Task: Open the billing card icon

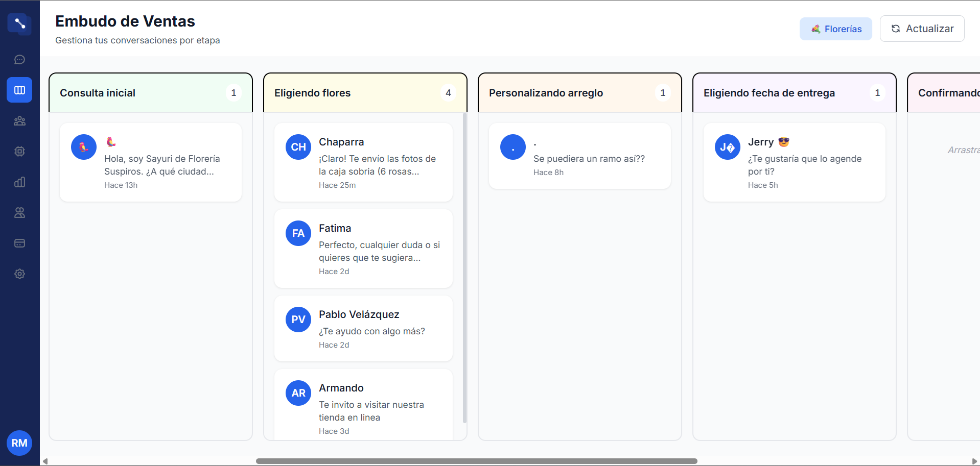Action: (19, 243)
